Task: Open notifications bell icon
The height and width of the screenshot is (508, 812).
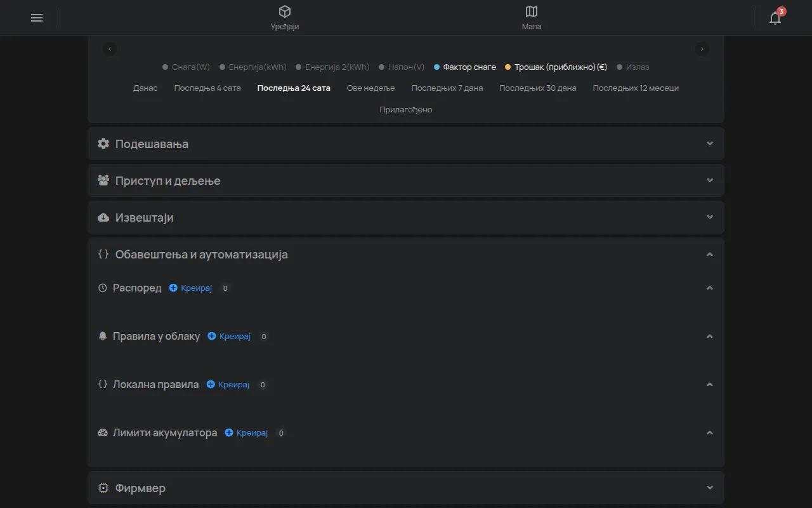Action: tap(775, 18)
